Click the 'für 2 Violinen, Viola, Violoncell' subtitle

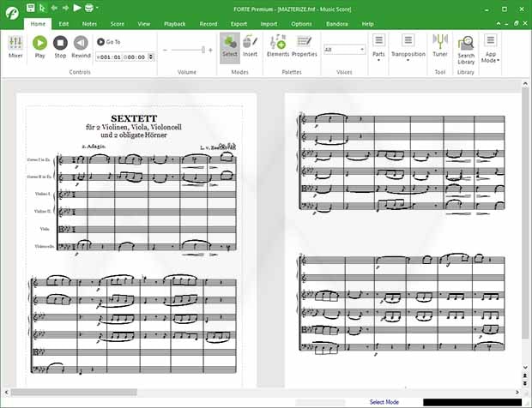point(134,127)
